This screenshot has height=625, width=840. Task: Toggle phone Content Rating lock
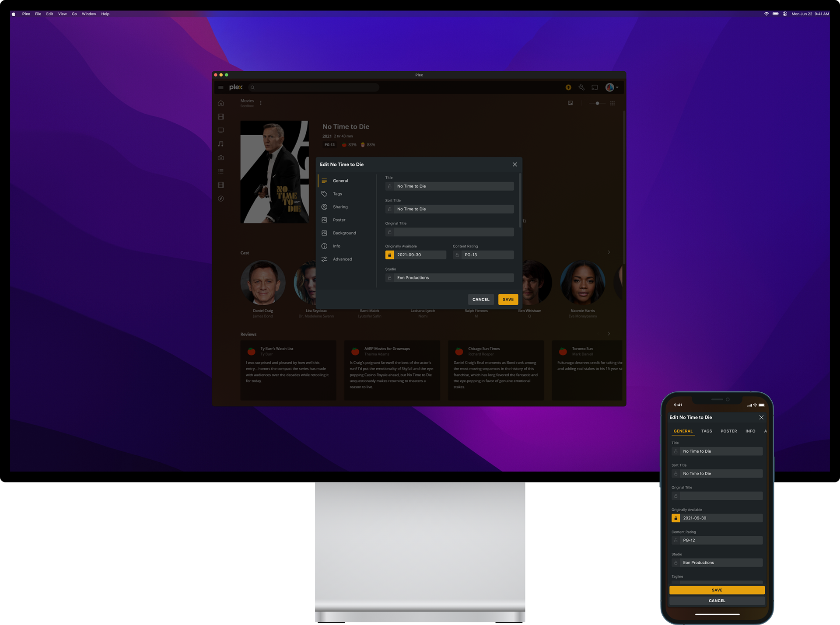676,541
